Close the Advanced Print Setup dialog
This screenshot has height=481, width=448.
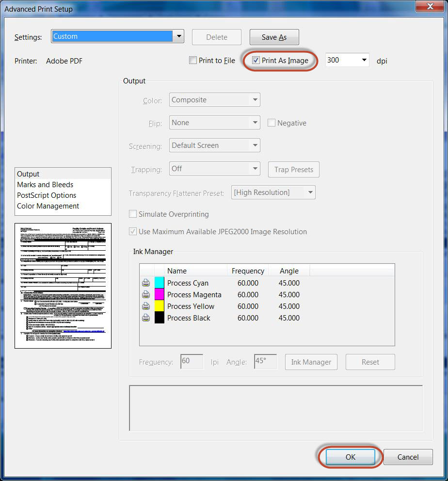(430, 6)
